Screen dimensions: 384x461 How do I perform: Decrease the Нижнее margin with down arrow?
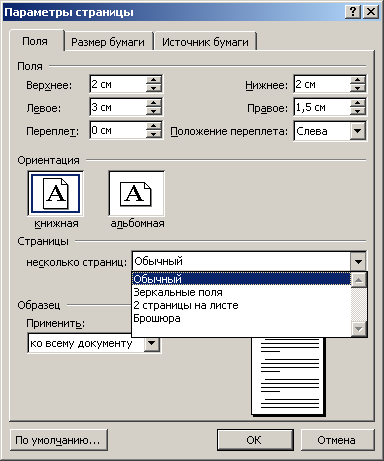tap(358, 88)
